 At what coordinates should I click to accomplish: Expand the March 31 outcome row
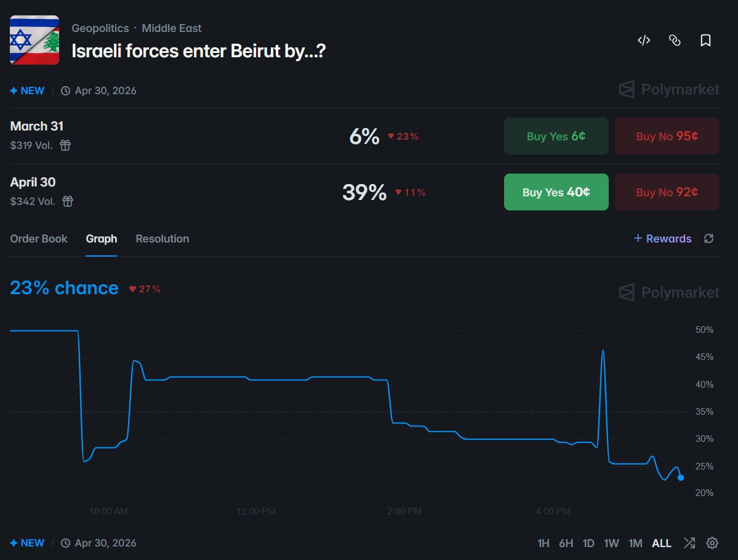point(185,136)
